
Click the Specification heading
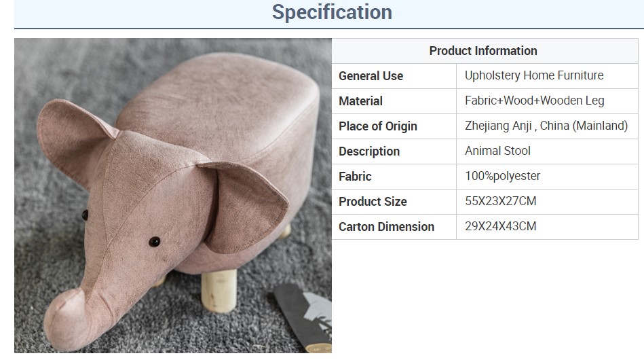tap(332, 12)
